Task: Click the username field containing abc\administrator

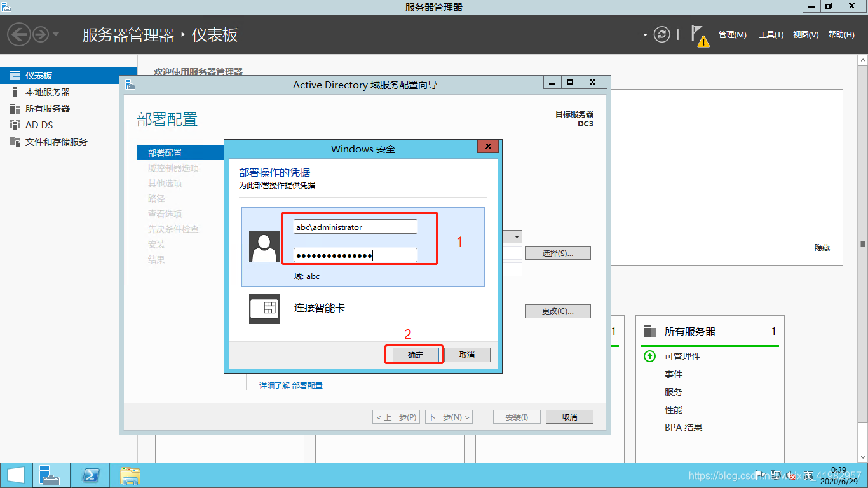Action: click(355, 227)
